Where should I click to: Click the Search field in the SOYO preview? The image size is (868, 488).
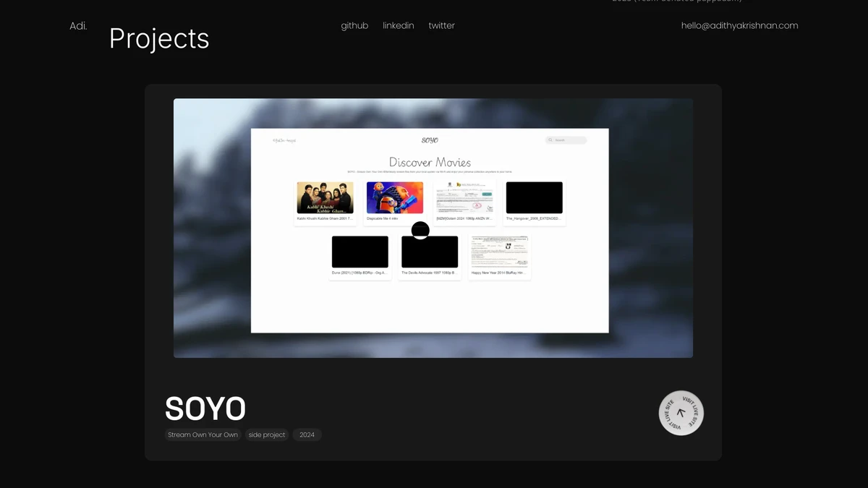point(566,140)
